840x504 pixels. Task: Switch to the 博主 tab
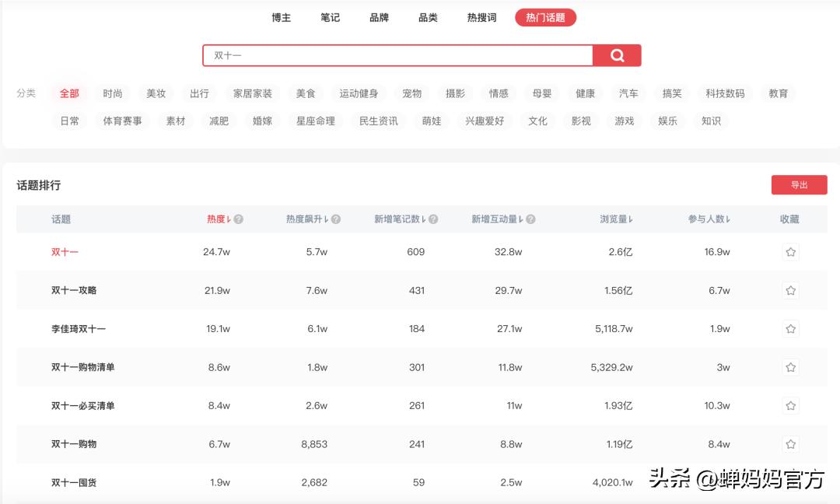pyautogui.click(x=281, y=17)
